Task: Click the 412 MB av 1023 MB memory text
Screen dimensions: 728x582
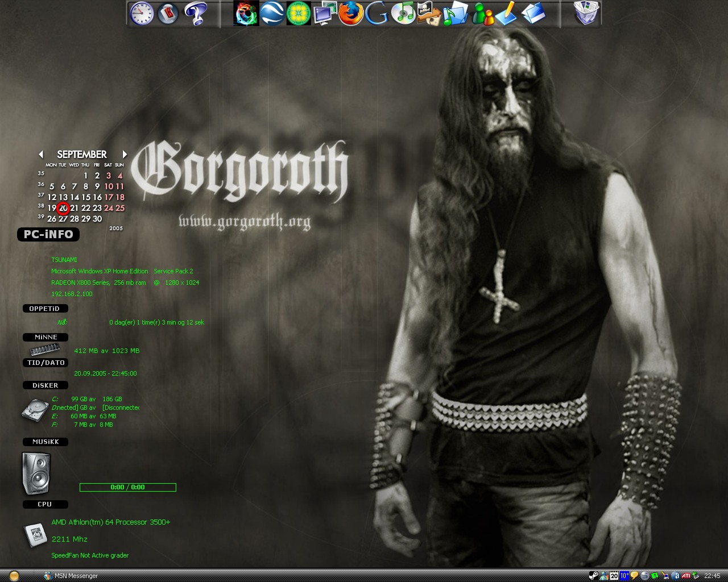Action: (x=107, y=351)
